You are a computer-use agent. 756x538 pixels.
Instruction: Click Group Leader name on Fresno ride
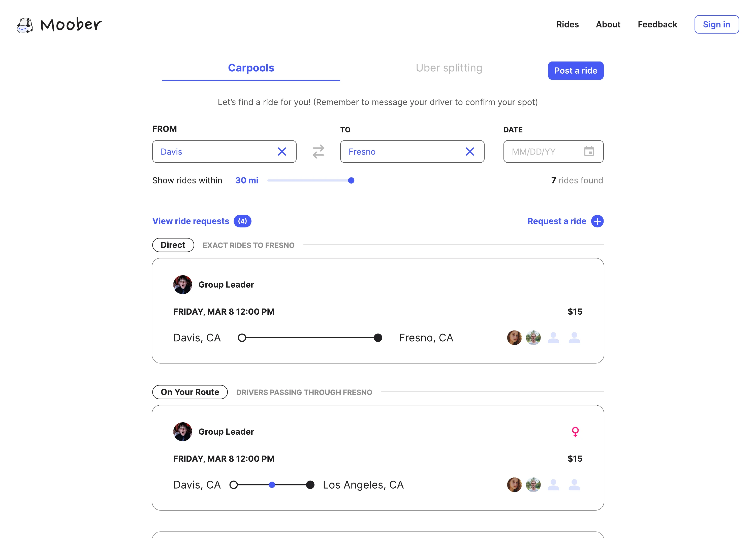(226, 285)
